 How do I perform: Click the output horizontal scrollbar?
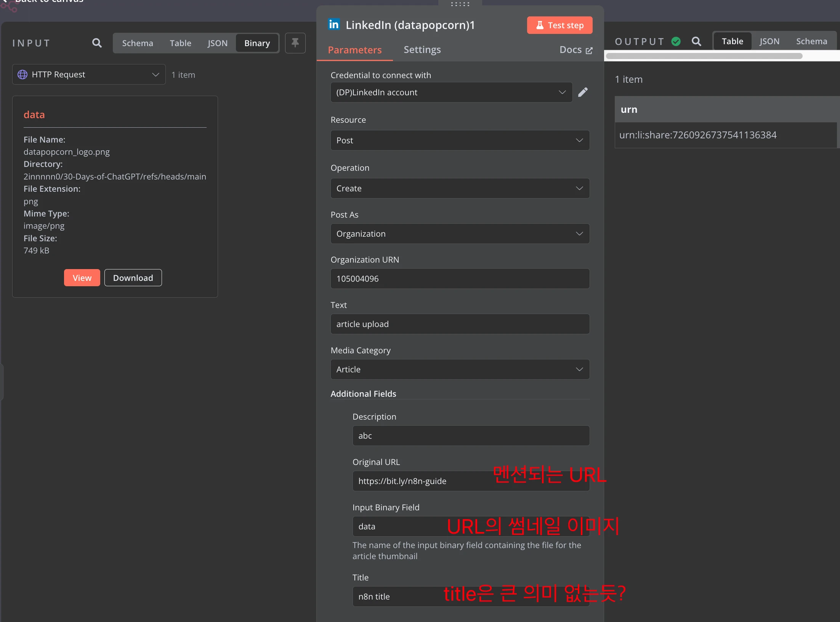(x=704, y=56)
